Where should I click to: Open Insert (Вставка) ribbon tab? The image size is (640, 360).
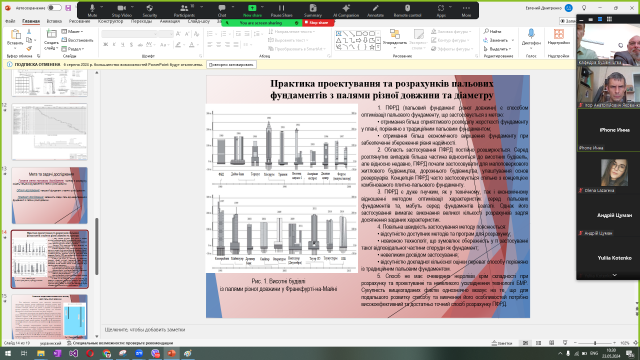pyautogui.click(x=54, y=21)
